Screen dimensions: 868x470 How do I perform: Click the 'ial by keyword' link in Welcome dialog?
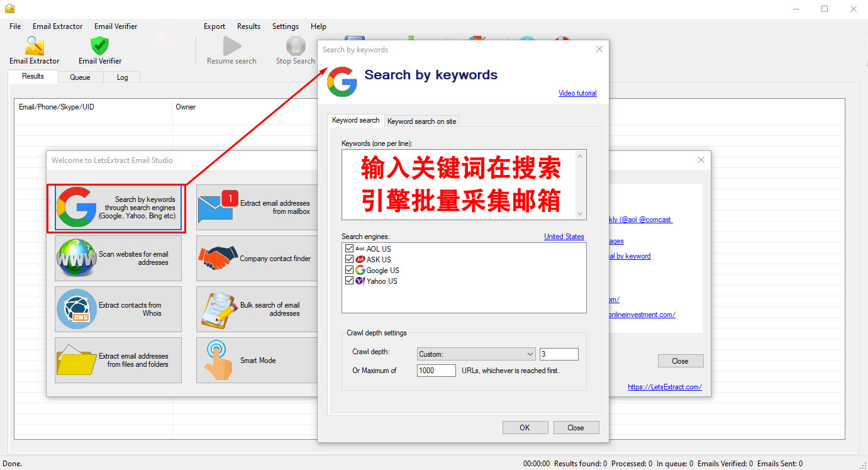[x=630, y=256]
